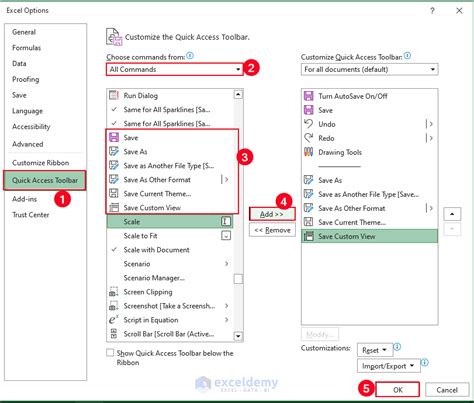The image size is (474, 403).
Task: Click arrow beside Save As Other Format, left list
Action: 226,179
